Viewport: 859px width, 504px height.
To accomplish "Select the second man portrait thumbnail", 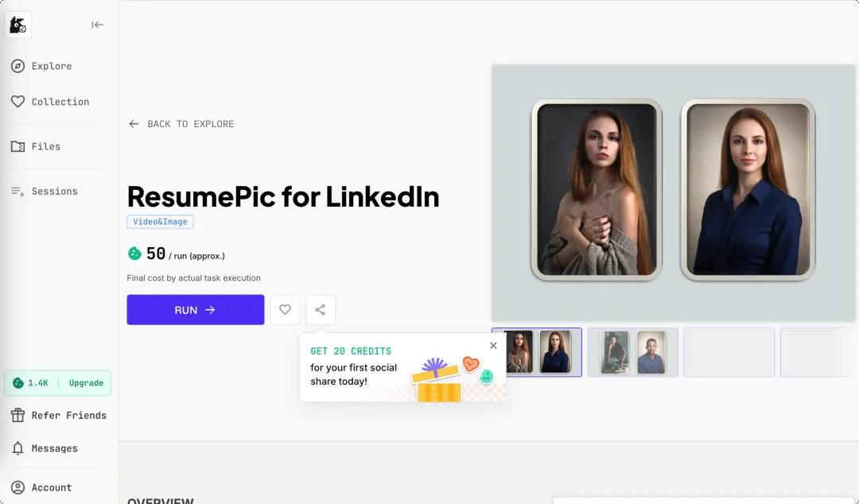I will coord(633,352).
